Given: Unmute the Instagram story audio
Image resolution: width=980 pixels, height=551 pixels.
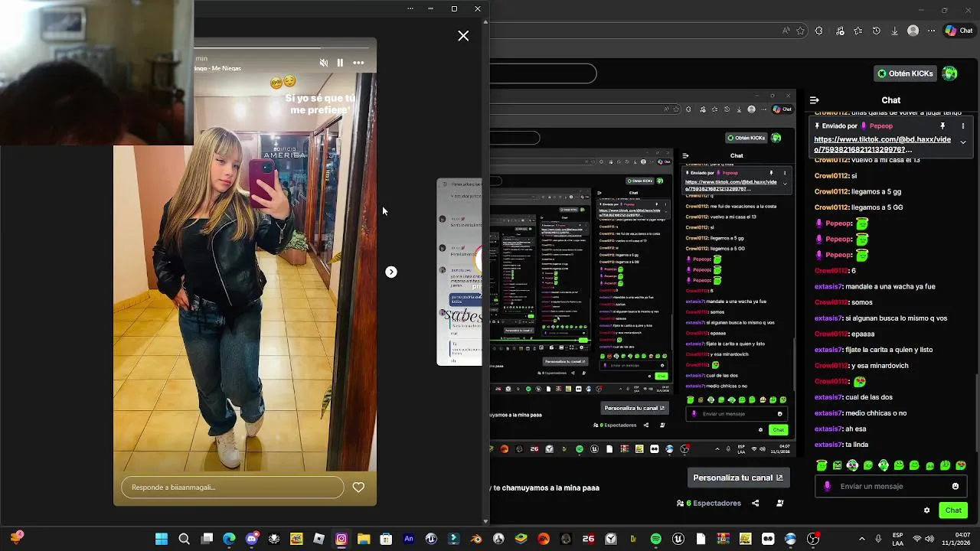Looking at the screenshot, I should click(x=323, y=63).
